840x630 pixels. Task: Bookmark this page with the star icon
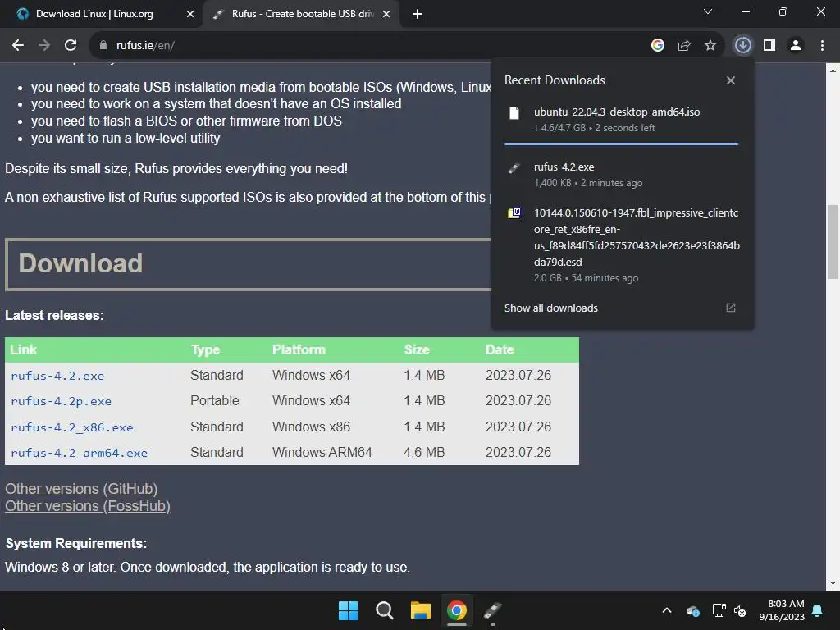pyautogui.click(x=710, y=46)
